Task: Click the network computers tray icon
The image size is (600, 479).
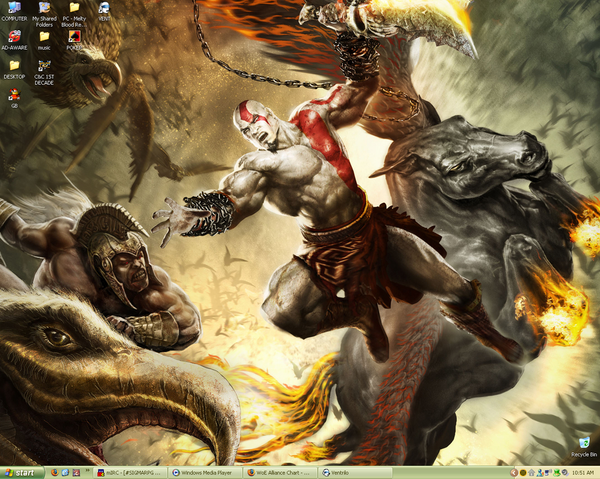Action: click(548, 473)
